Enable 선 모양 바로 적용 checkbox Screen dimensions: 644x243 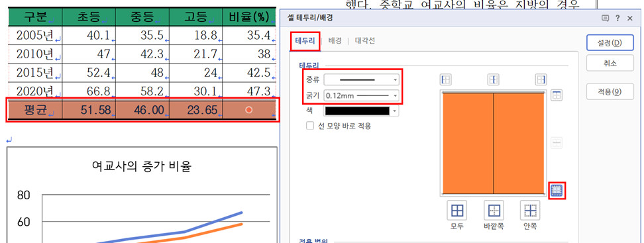point(310,126)
